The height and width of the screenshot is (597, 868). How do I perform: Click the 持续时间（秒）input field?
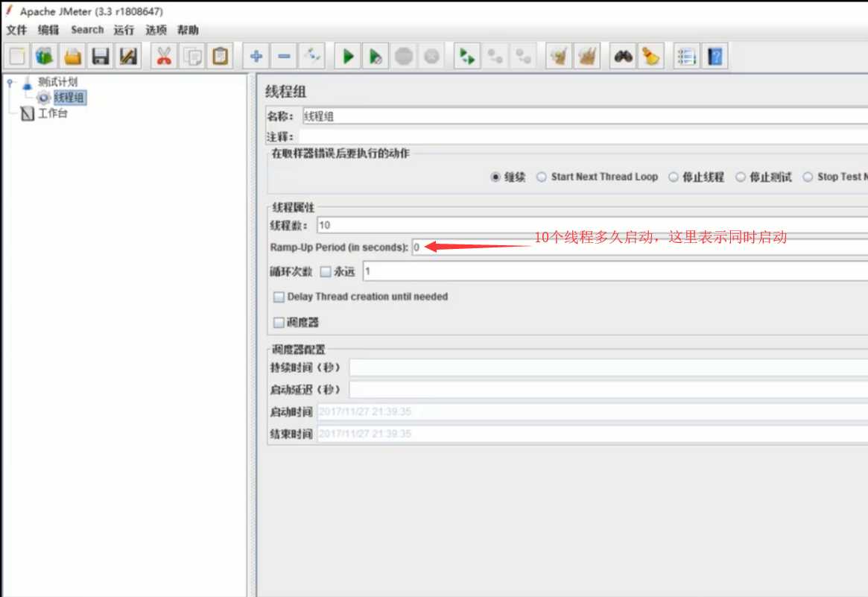click(609, 367)
